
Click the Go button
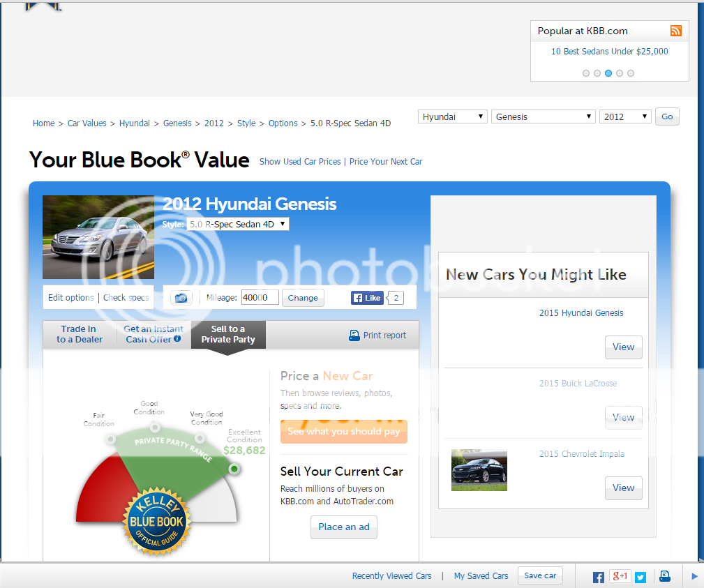[667, 116]
